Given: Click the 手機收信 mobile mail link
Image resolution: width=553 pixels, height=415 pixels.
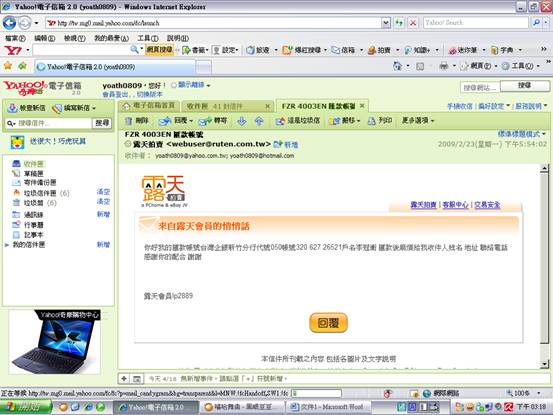Looking at the screenshot, I should click(460, 106).
